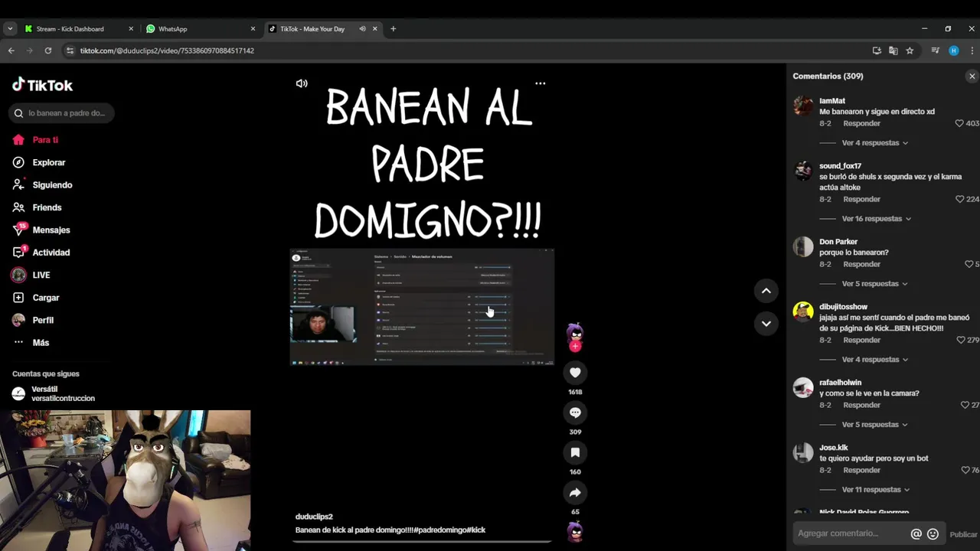Image resolution: width=980 pixels, height=551 pixels.
Task: Click the TikTok logo
Action: (43, 85)
